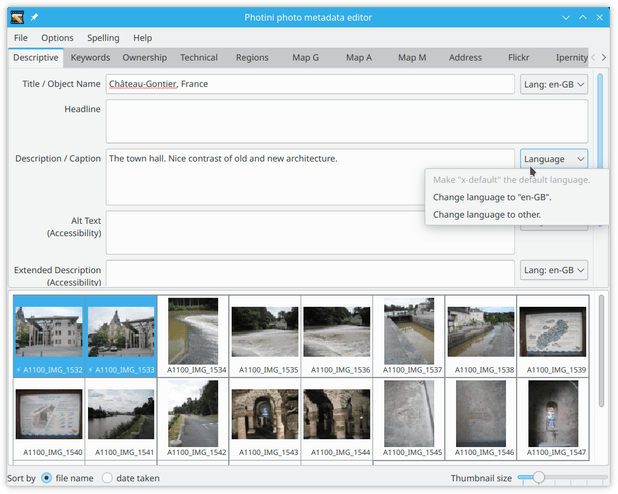The width and height of the screenshot is (618, 494).
Task: Close the Photini window
Action: (x=599, y=17)
